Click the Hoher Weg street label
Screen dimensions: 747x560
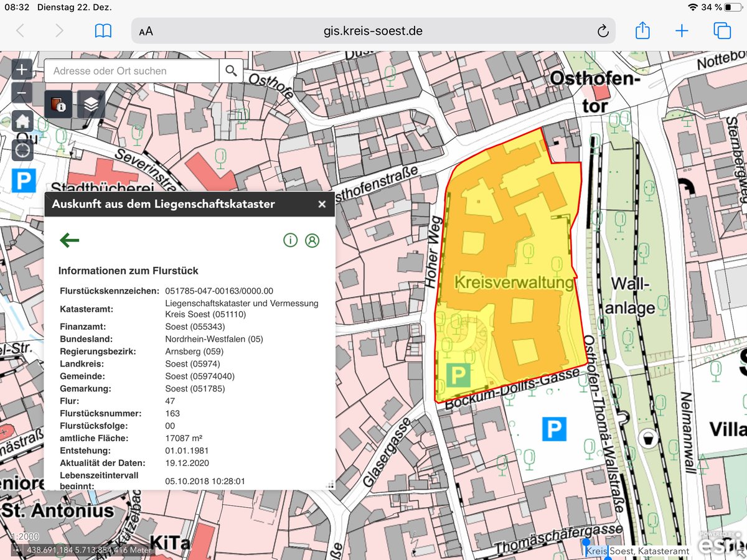click(434, 251)
